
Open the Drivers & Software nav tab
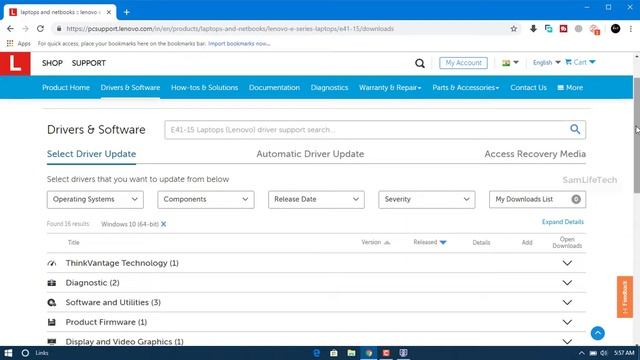130,87
